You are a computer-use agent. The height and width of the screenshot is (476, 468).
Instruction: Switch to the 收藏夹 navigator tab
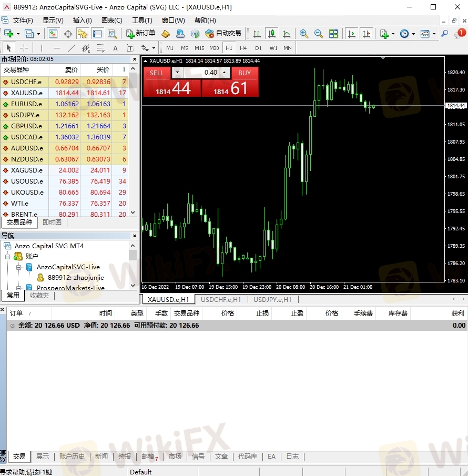(39, 296)
